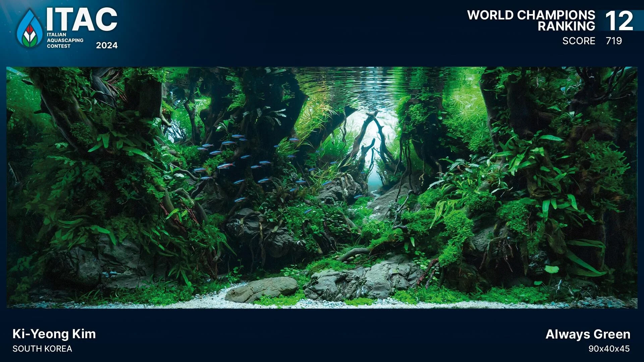The height and width of the screenshot is (362, 644).
Task: Click the large ITAC title text
Action: (82, 19)
